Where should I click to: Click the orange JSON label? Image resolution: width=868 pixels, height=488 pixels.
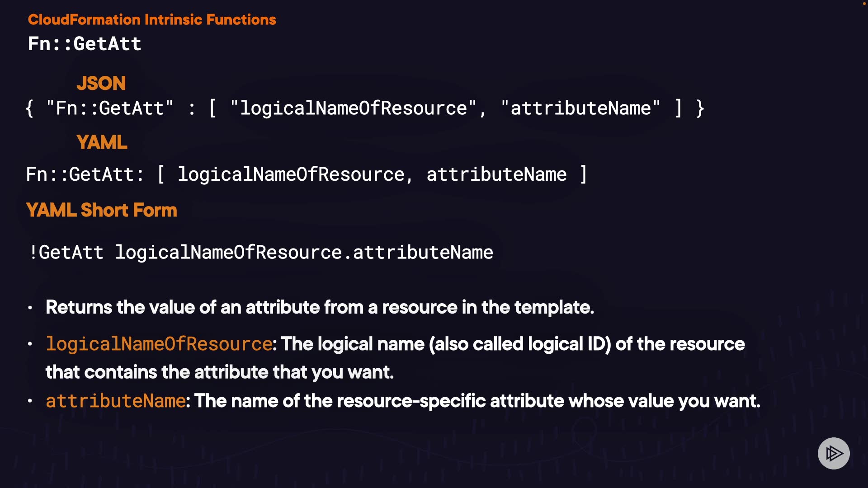coord(101,83)
